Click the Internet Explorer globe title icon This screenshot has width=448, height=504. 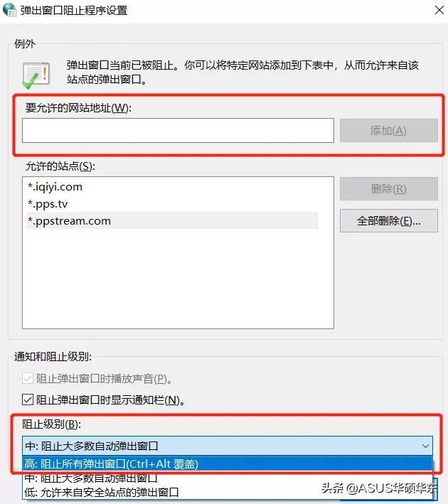click(x=10, y=10)
